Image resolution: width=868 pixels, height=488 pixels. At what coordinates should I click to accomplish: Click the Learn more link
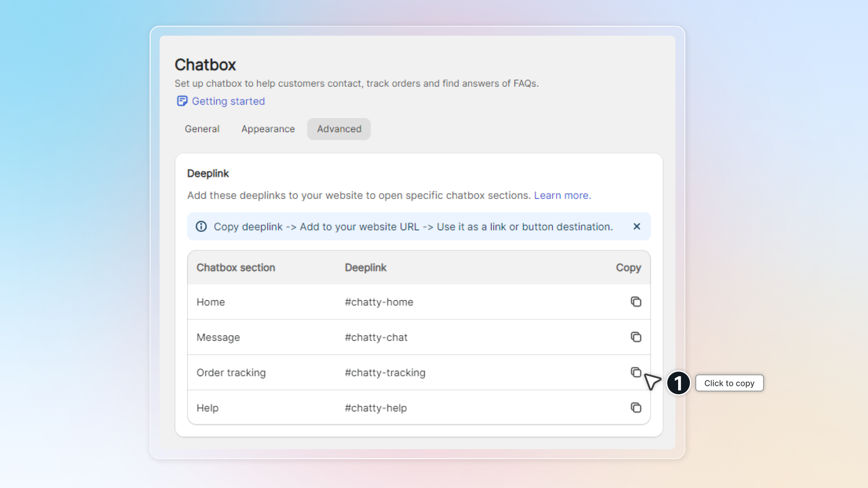click(x=562, y=195)
